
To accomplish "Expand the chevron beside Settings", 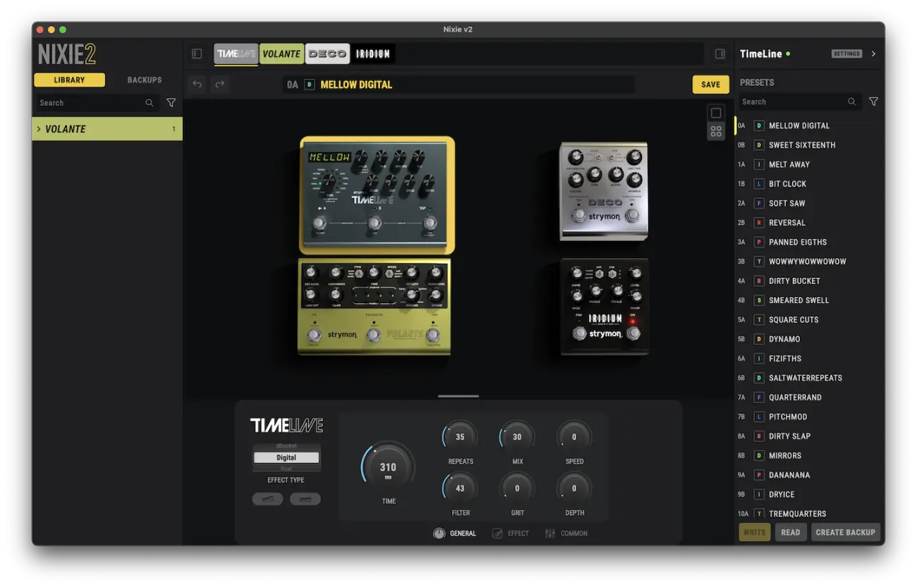I will pos(873,54).
